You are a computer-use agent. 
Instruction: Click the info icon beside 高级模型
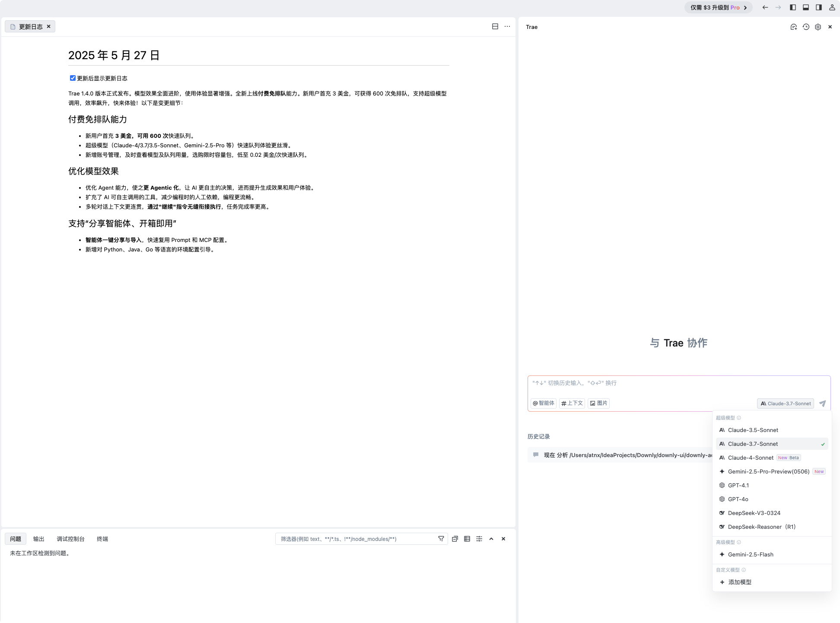point(739,542)
